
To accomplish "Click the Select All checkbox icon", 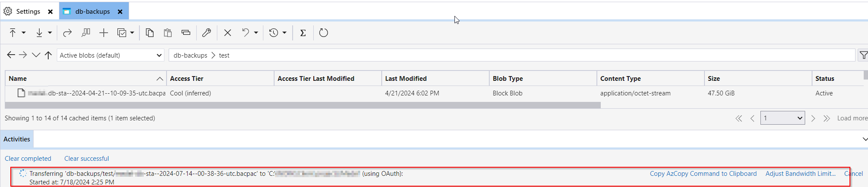I will coord(122,33).
